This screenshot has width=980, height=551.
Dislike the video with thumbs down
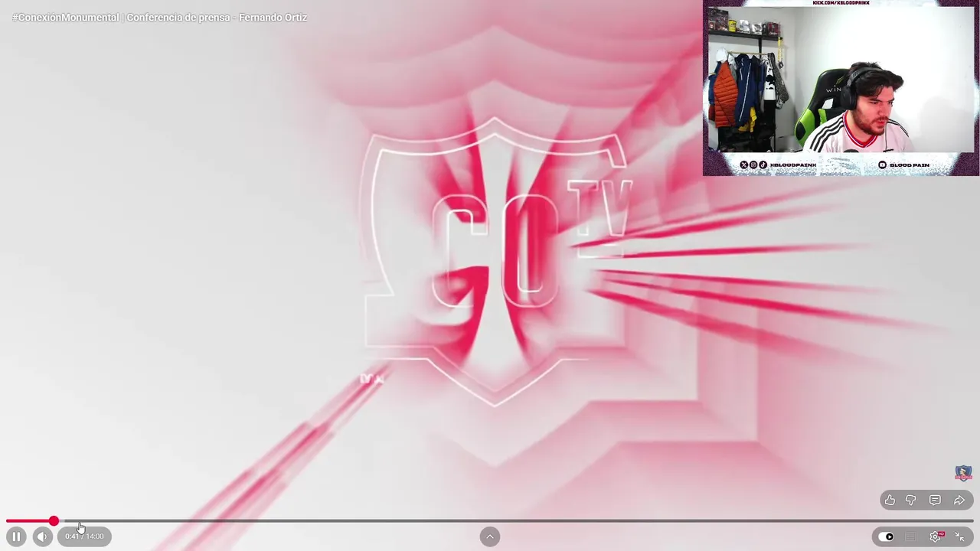[x=911, y=500]
